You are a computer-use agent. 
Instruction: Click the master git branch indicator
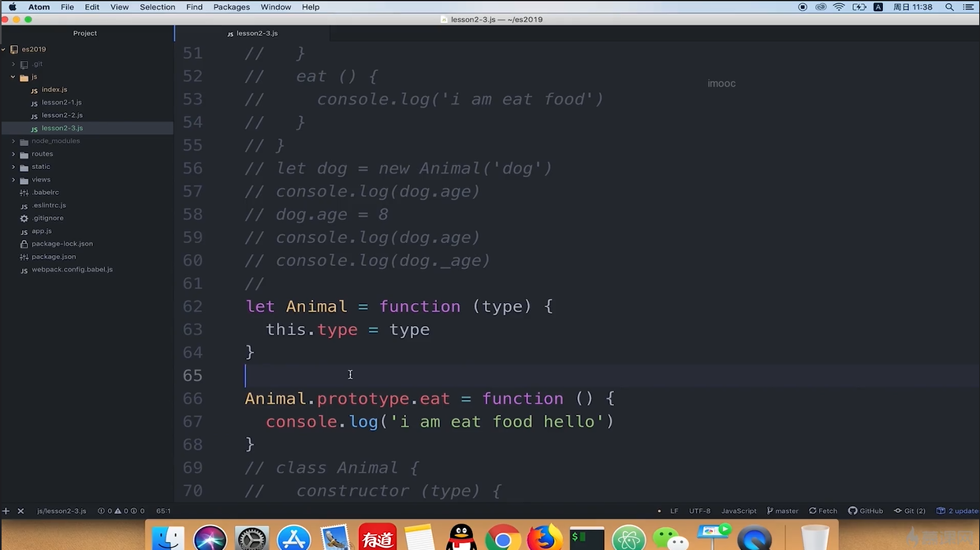coord(783,511)
